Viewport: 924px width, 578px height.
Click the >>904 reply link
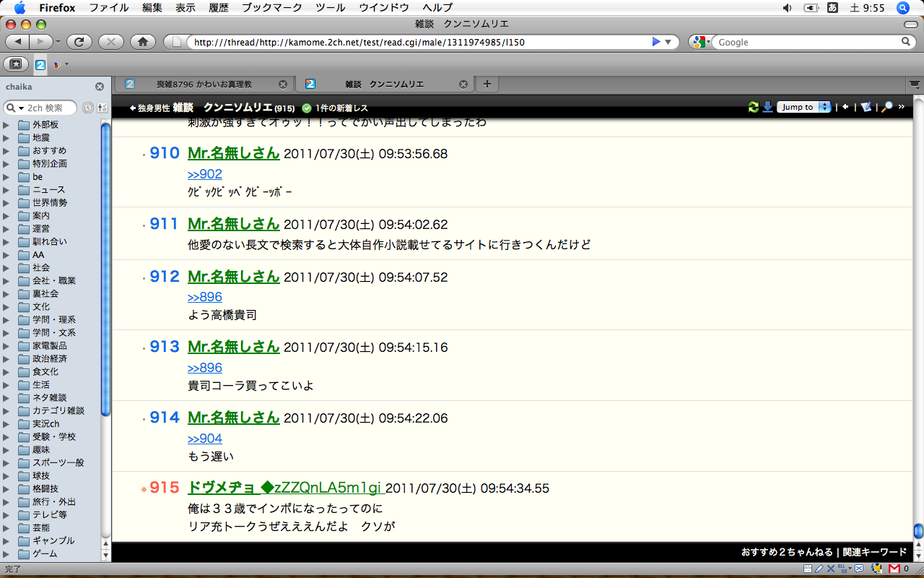point(205,439)
